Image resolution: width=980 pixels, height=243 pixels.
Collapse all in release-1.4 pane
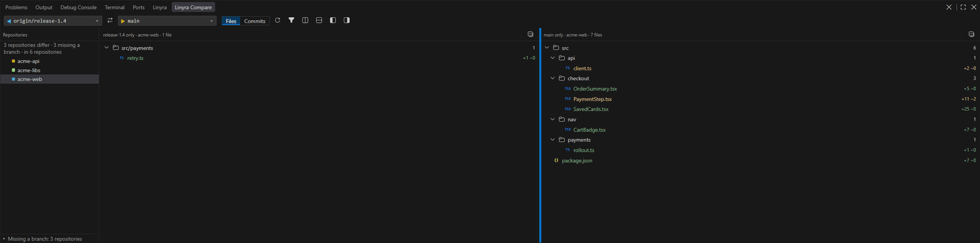[x=530, y=34]
